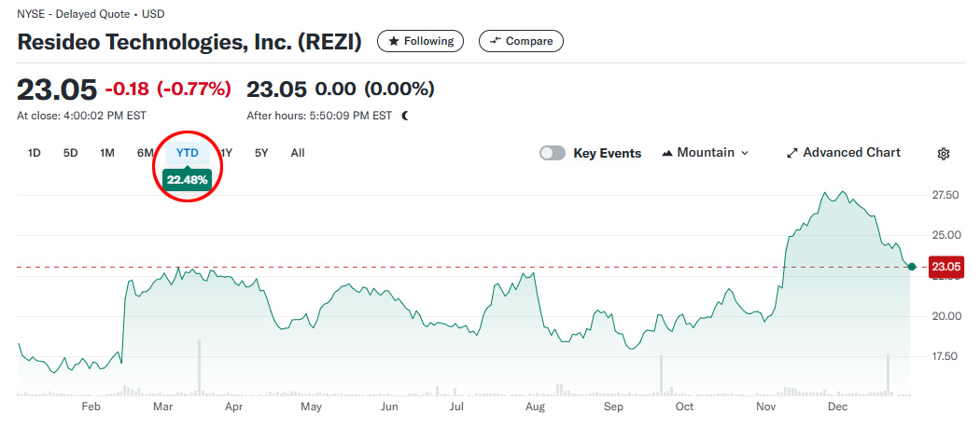This screenshot has height=428, width=980.
Task: Click the 22.48% YTD return badge
Action: point(187,179)
